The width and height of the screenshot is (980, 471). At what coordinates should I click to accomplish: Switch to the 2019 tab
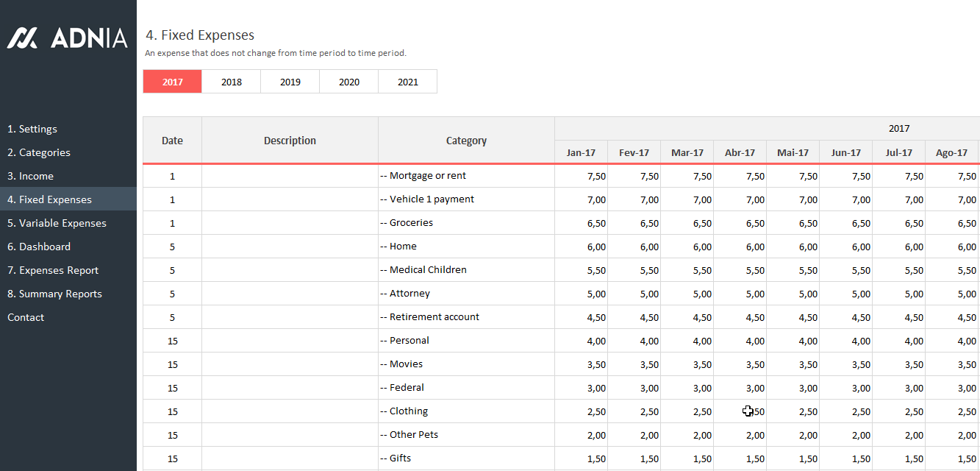pos(290,82)
